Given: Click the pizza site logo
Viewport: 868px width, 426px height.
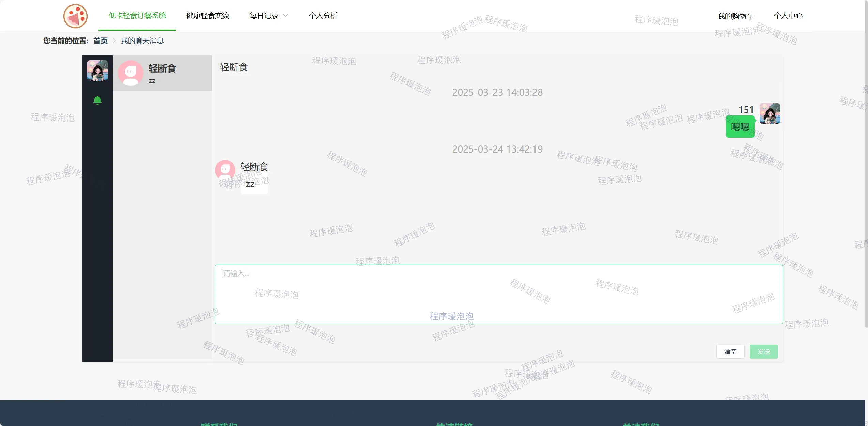Looking at the screenshot, I should coord(75,16).
